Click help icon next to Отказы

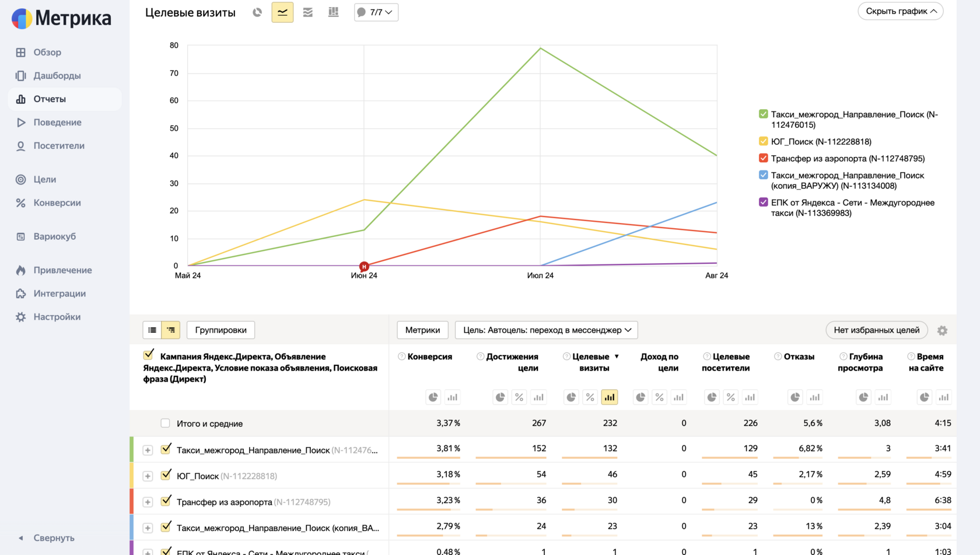tap(778, 357)
